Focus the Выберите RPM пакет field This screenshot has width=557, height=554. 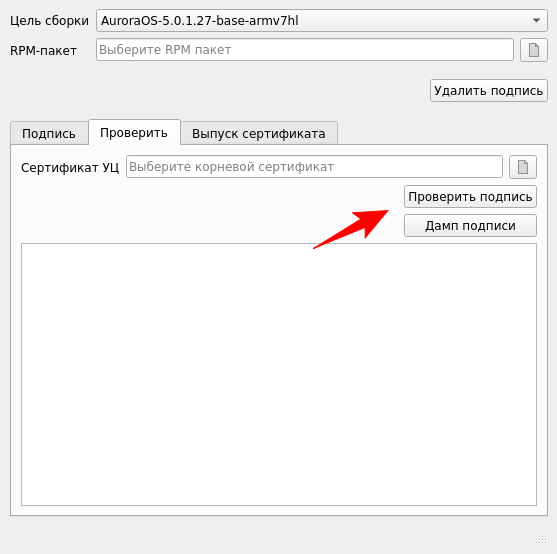pos(304,50)
